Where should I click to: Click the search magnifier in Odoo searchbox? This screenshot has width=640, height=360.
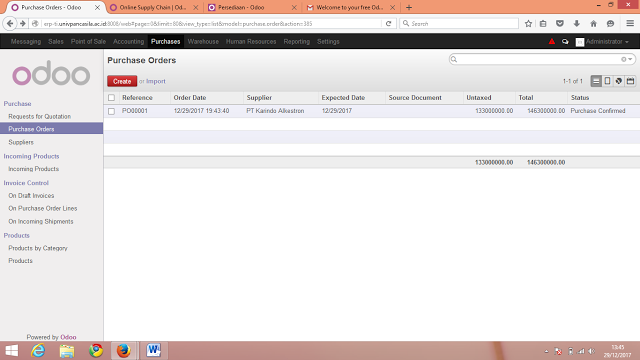pyautogui.click(x=454, y=60)
